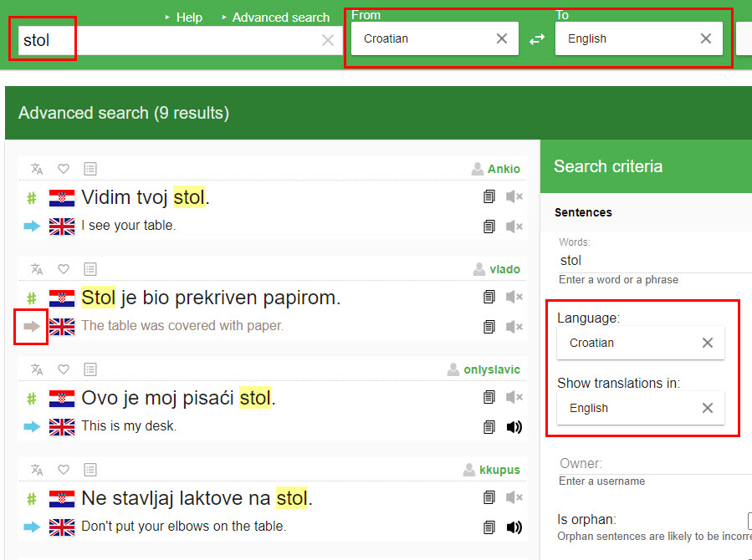Favorite 'Ne stavljaj laktove na stol.'
Image resolution: width=752 pixels, height=560 pixels.
coord(64,470)
